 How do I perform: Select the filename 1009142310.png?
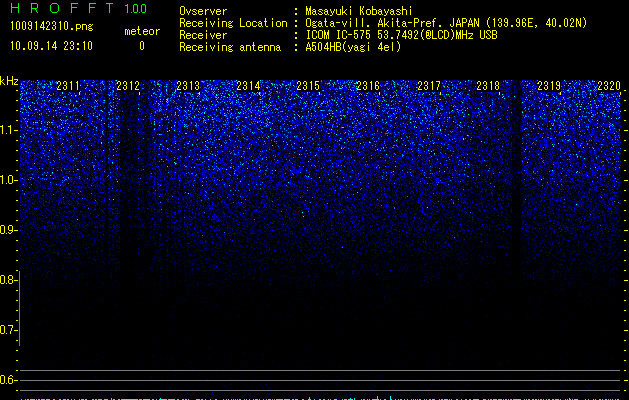coord(51,26)
